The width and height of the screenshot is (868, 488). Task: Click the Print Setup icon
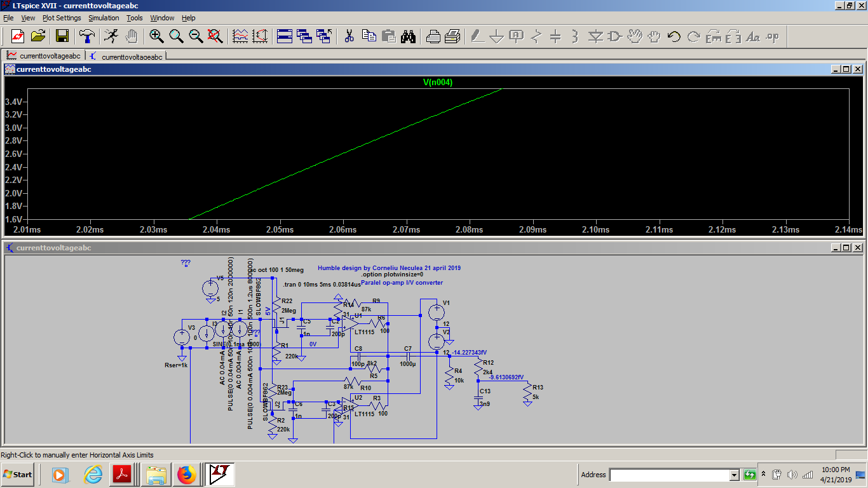tap(433, 36)
